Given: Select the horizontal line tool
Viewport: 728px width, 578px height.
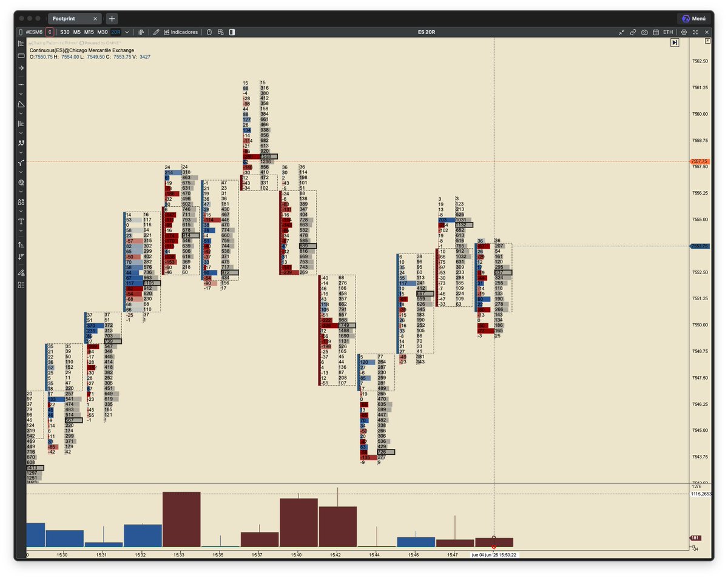Looking at the screenshot, I should point(21,84).
